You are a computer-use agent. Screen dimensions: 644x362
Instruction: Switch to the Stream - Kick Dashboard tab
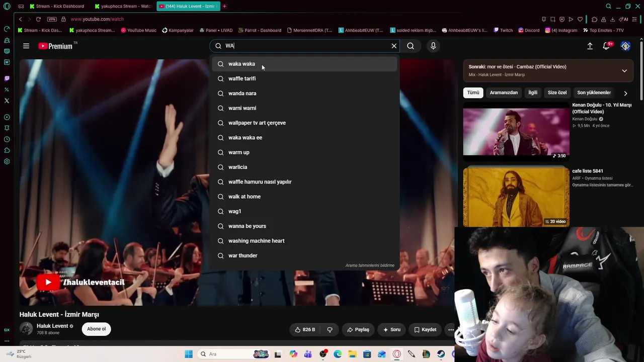[x=57, y=6]
